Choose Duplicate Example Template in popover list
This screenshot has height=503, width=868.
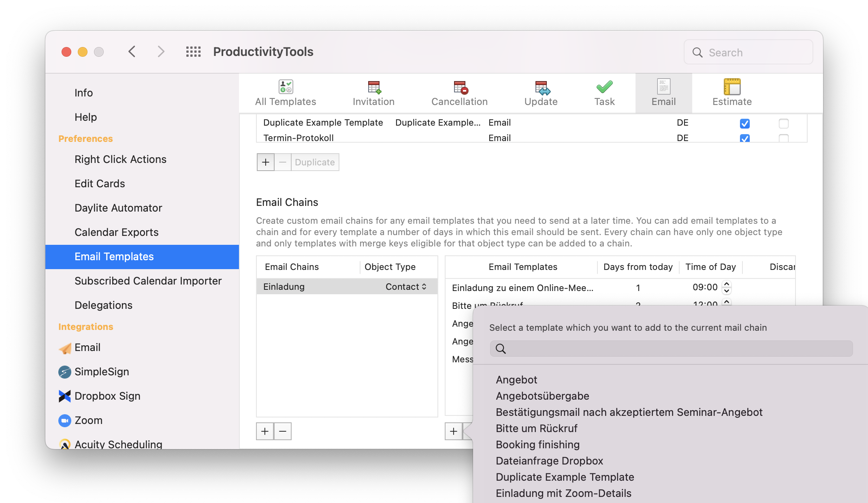coord(565,477)
